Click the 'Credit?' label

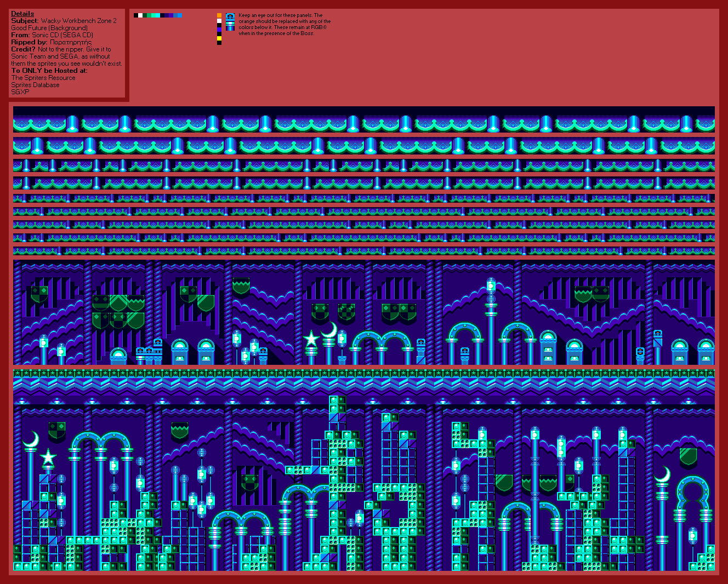(x=24, y=49)
